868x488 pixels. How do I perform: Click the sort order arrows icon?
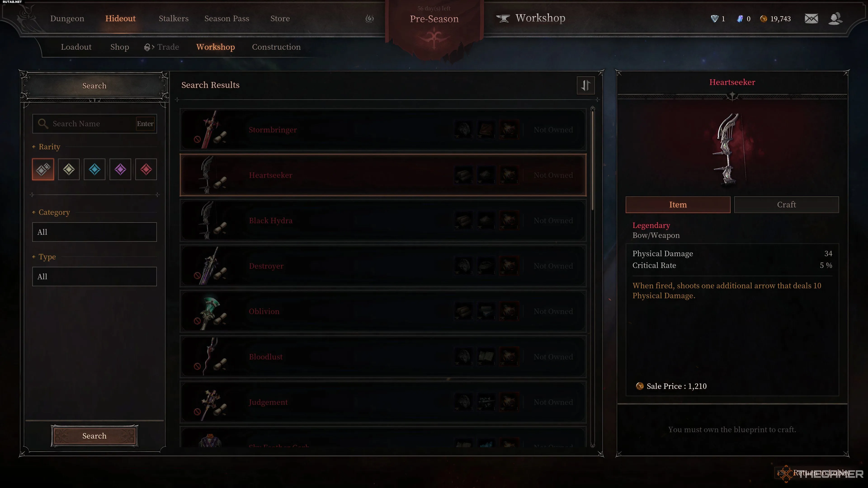[x=586, y=85]
